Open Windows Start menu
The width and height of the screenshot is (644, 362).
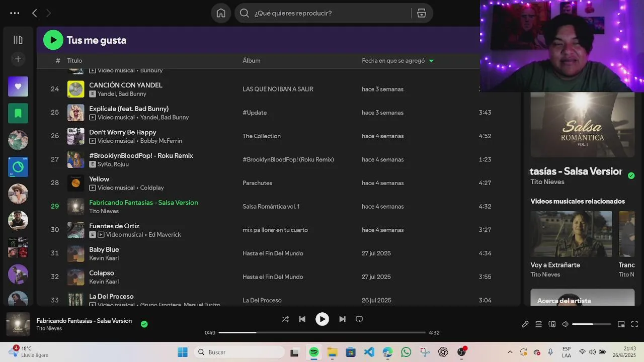[183, 352]
